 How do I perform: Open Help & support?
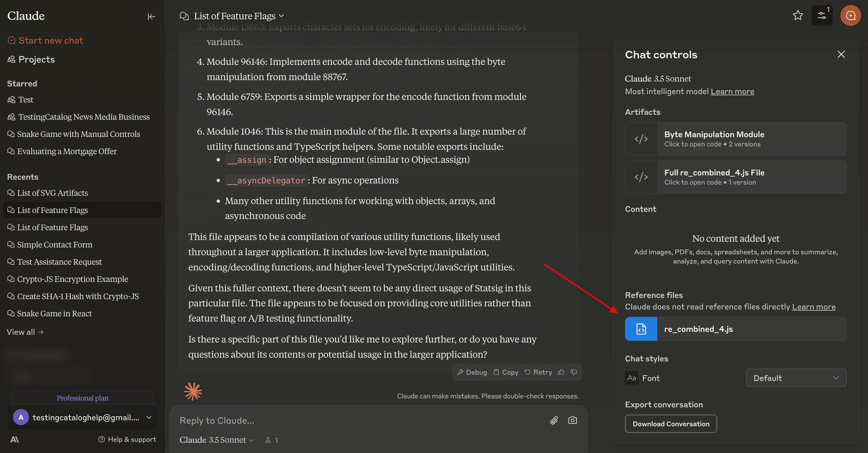(x=127, y=439)
